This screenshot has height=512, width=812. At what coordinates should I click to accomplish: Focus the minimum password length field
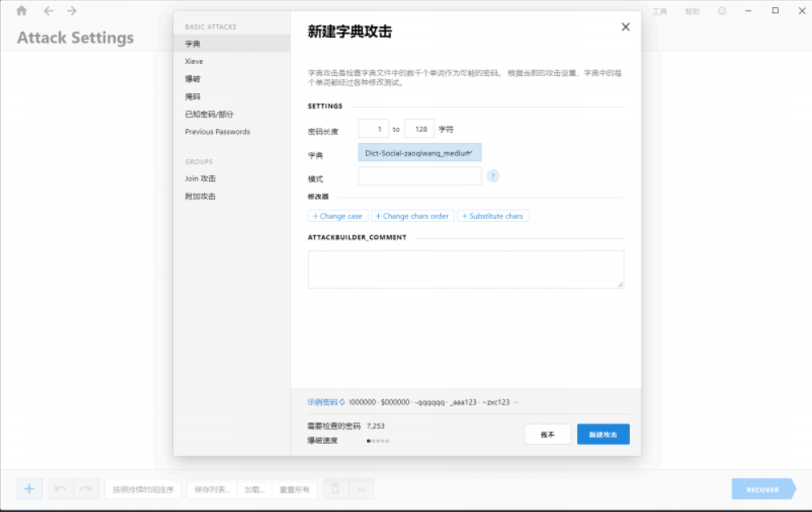(373, 129)
